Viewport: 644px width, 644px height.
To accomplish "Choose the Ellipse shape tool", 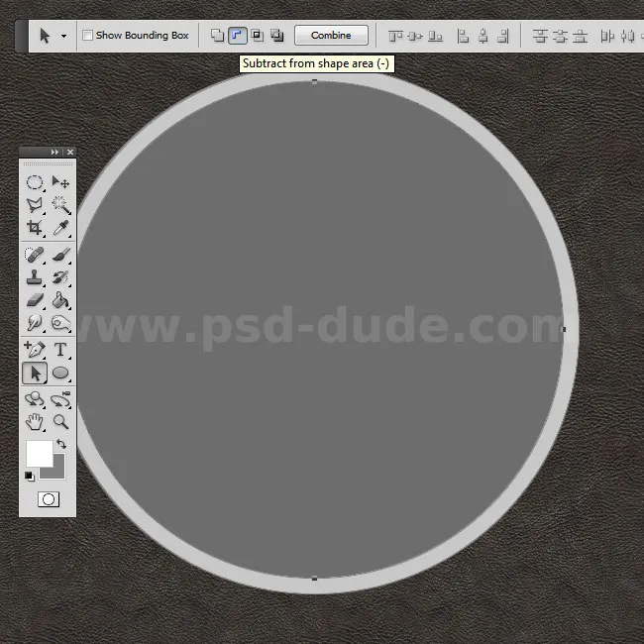I will click(x=60, y=373).
